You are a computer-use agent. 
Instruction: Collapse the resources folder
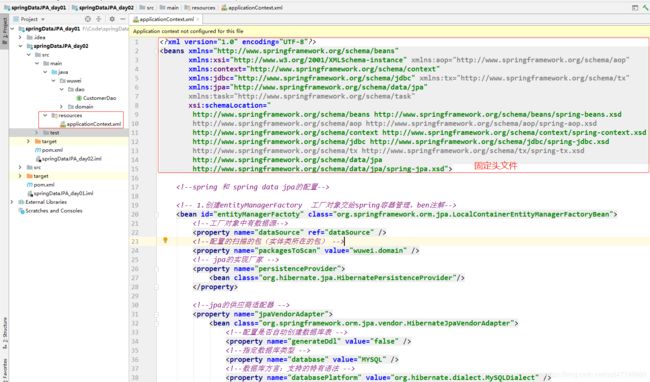[x=45, y=115]
